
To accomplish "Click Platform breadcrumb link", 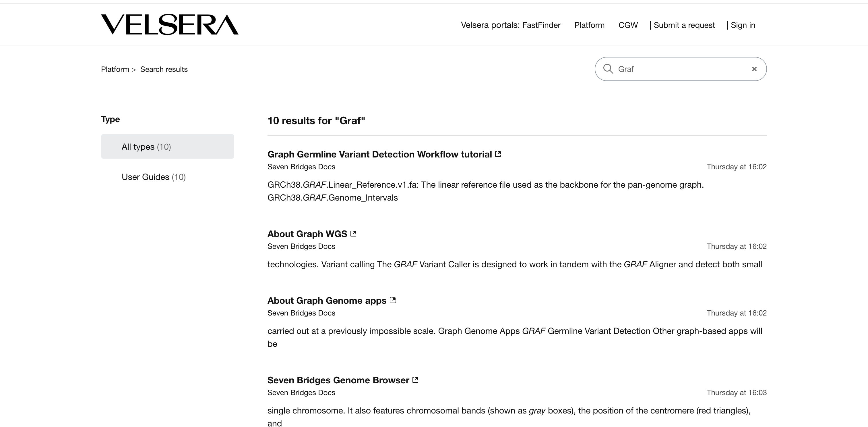I will [115, 69].
